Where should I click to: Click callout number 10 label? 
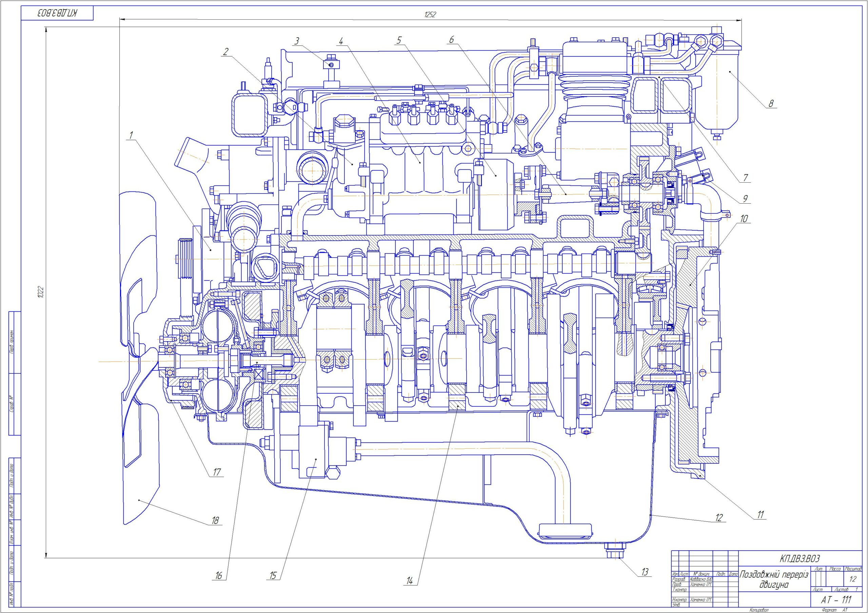[x=744, y=219]
